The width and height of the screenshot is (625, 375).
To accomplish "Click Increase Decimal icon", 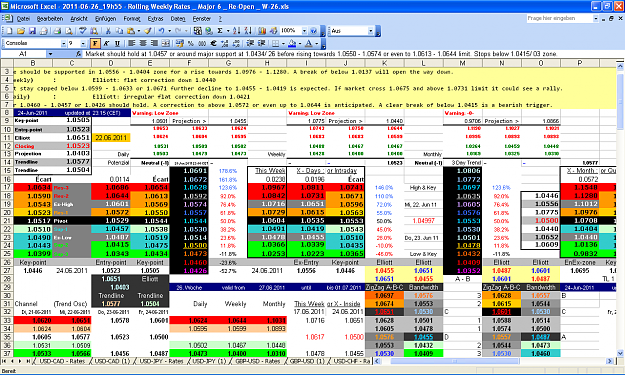I will [225, 43].
